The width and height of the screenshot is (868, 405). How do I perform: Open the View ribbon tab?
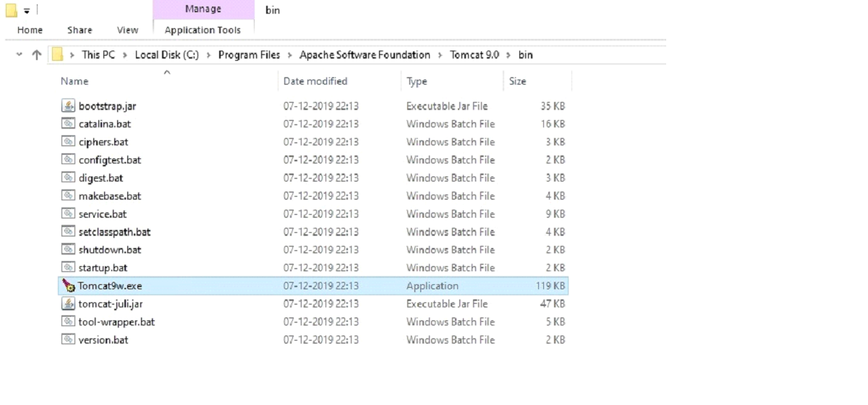click(127, 30)
